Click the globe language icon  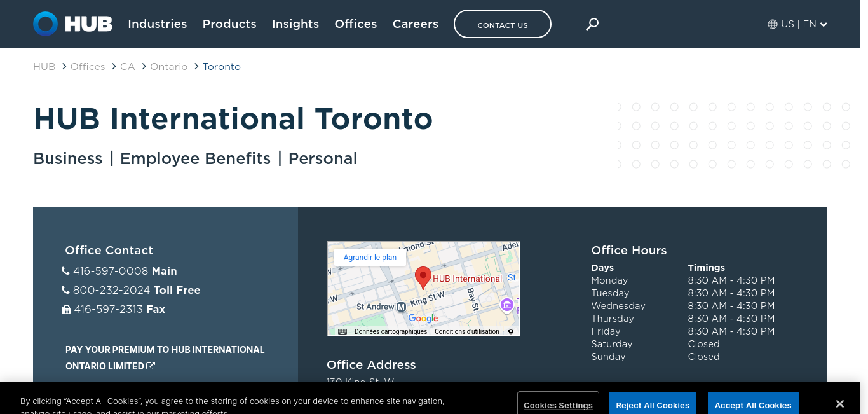(773, 24)
